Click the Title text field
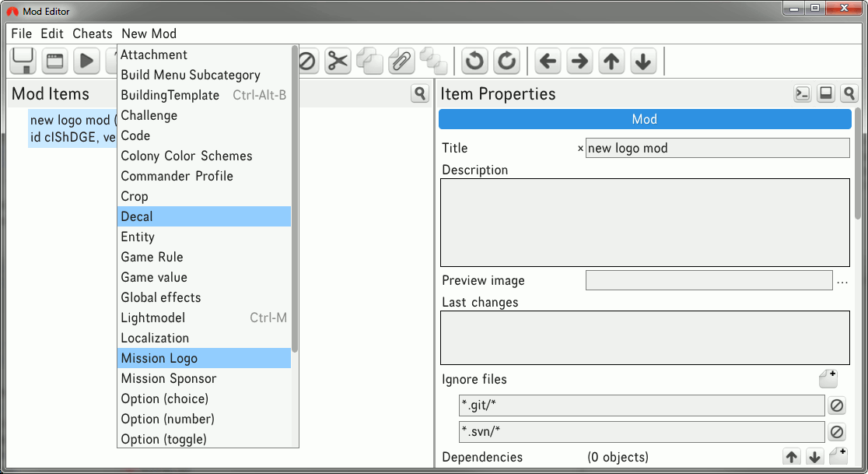 click(x=717, y=148)
